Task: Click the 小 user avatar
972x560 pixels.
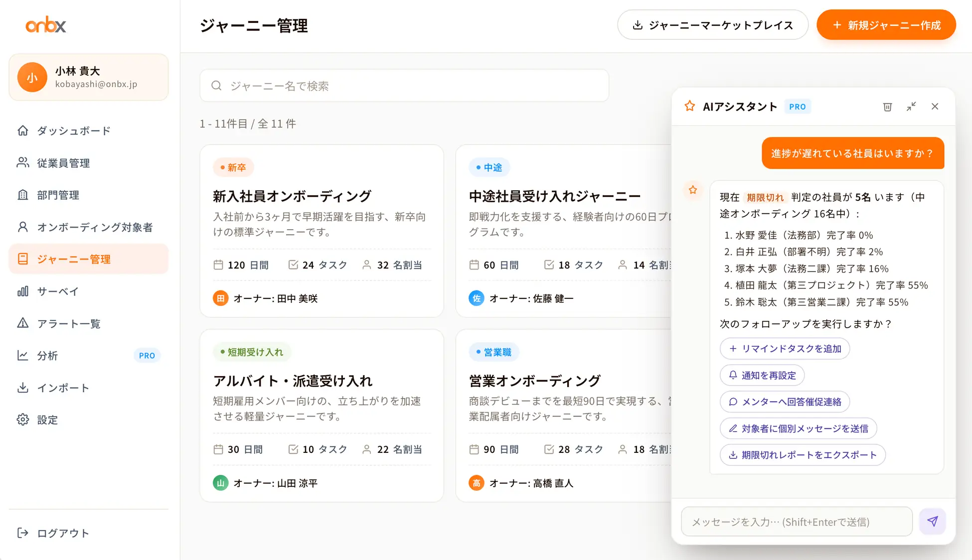Action: [32, 77]
